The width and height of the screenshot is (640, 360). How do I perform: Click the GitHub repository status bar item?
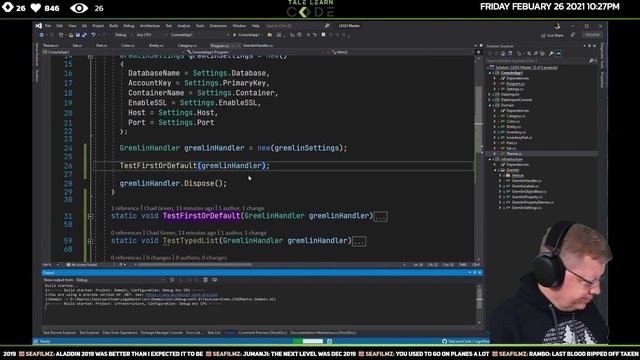pyautogui.click(x=465, y=341)
